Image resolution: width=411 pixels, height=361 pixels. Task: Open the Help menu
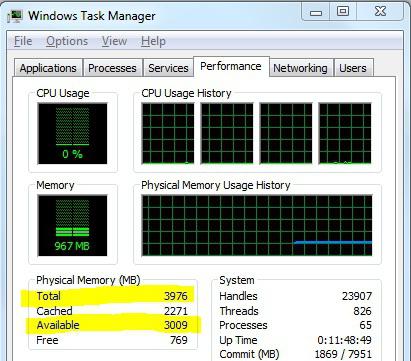pyautogui.click(x=153, y=41)
